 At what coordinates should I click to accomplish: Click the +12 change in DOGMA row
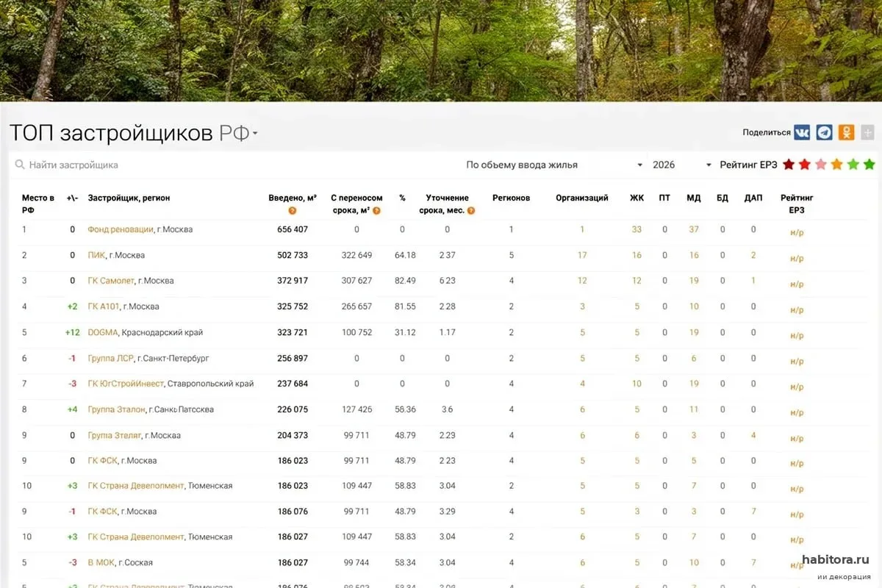click(72, 332)
